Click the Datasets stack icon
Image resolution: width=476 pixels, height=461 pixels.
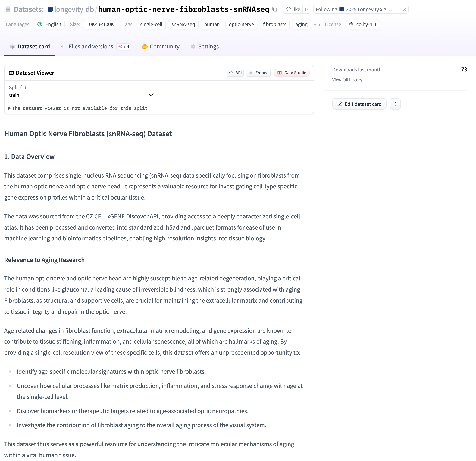[x=8, y=9]
